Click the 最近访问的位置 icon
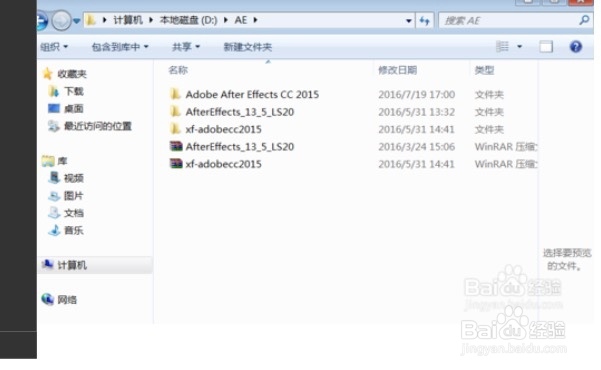The image size is (601, 370). (54, 126)
